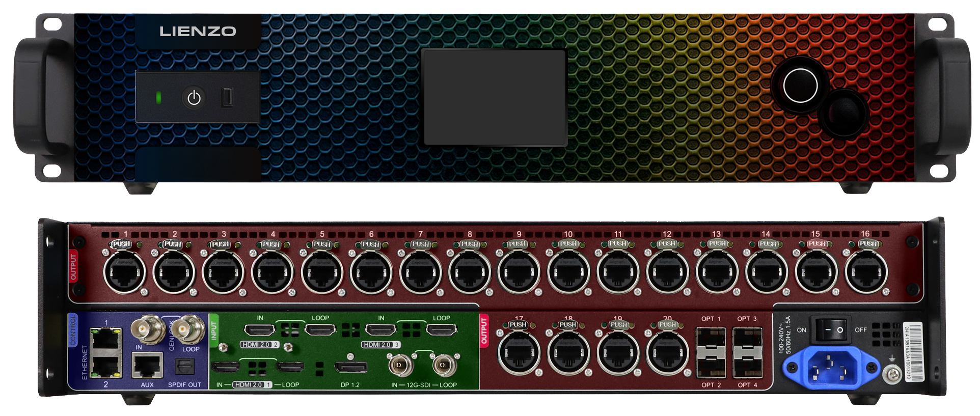Click the HDMI 2.0 input 2 IN port

pyautogui.click(x=260, y=330)
